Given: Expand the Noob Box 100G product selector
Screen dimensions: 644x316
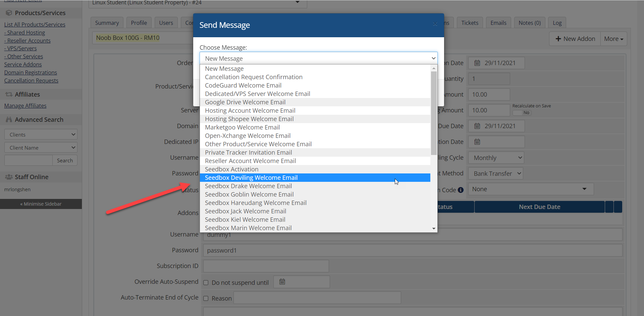Looking at the screenshot, I should point(143,38).
